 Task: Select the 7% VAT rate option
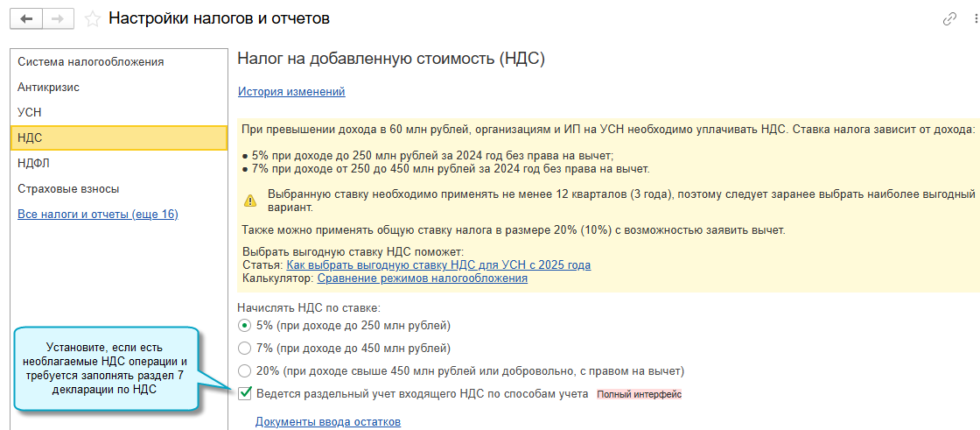pyautogui.click(x=244, y=349)
